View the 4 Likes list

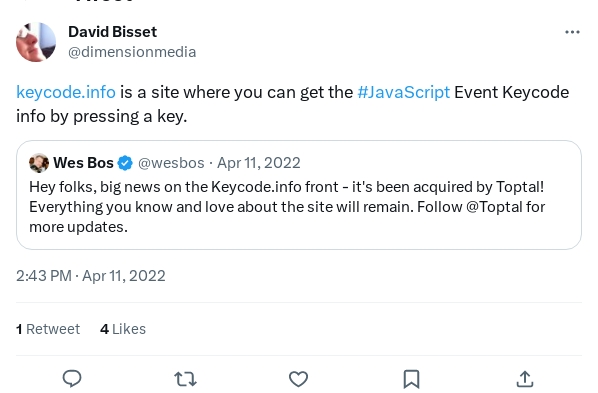click(x=123, y=329)
